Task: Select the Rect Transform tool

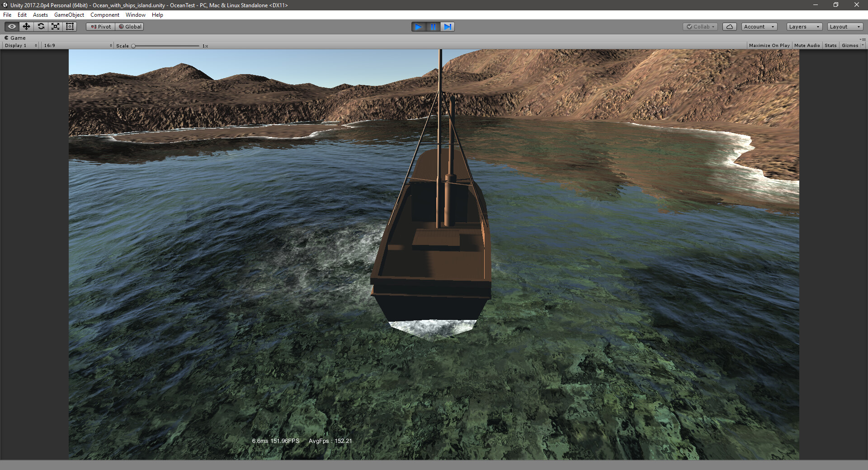Action: (x=70, y=27)
